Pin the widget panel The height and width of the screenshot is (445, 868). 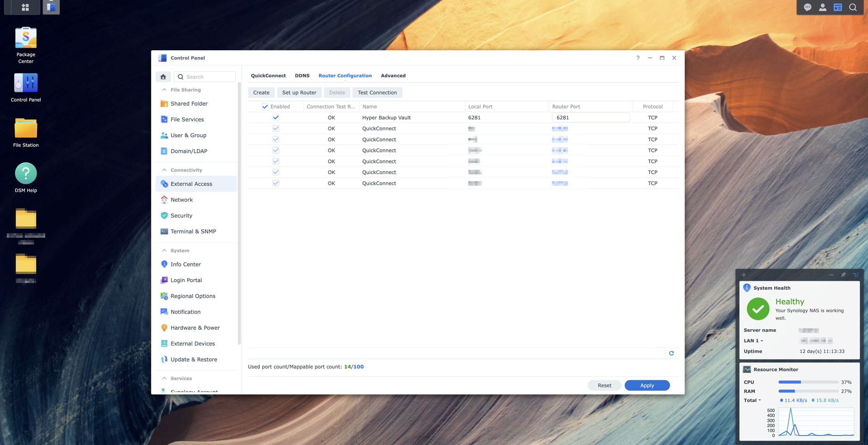pos(843,275)
